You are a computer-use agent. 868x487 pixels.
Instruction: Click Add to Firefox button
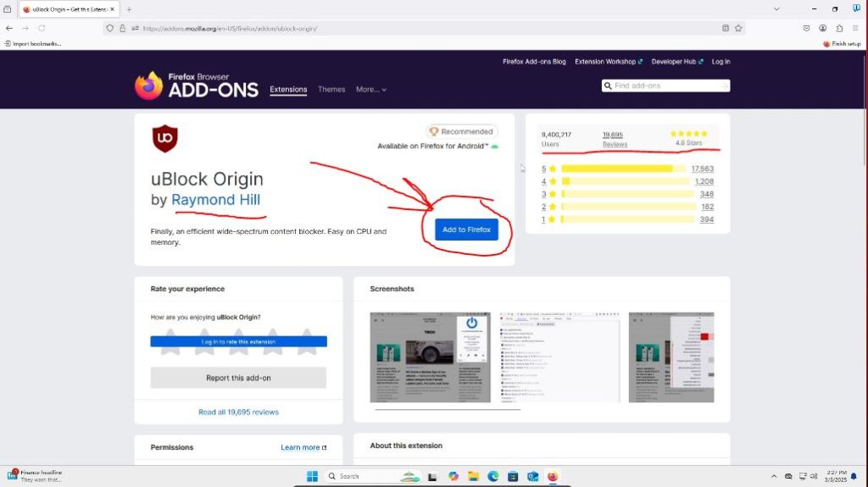467,230
